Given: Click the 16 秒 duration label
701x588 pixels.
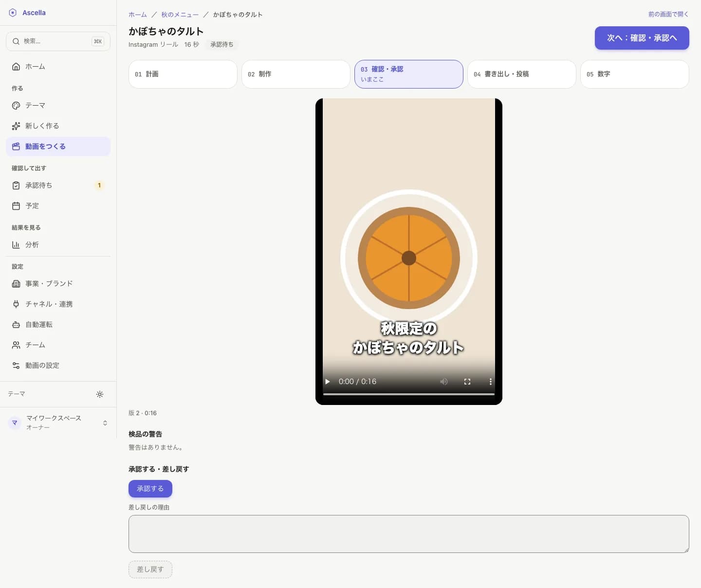Looking at the screenshot, I should (x=192, y=44).
